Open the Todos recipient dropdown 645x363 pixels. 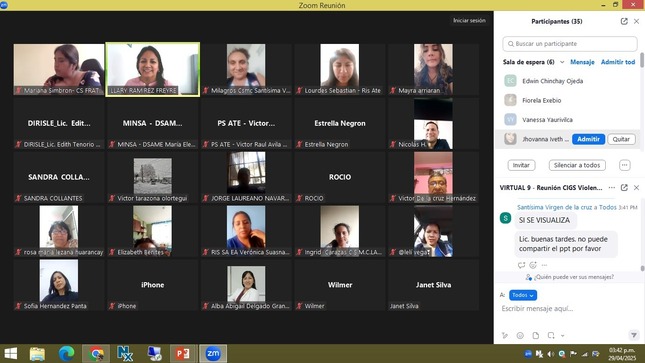click(x=523, y=295)
